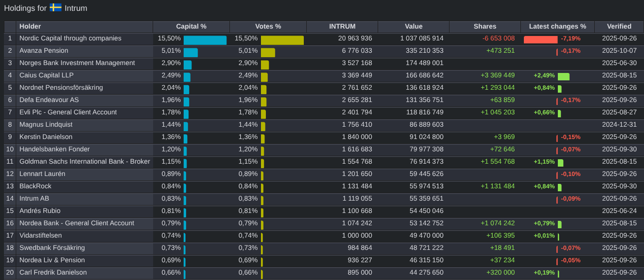Sort by the Votes % column header
Screen dimensions: 644x280
pyautogui.click(x=268, y=27)
